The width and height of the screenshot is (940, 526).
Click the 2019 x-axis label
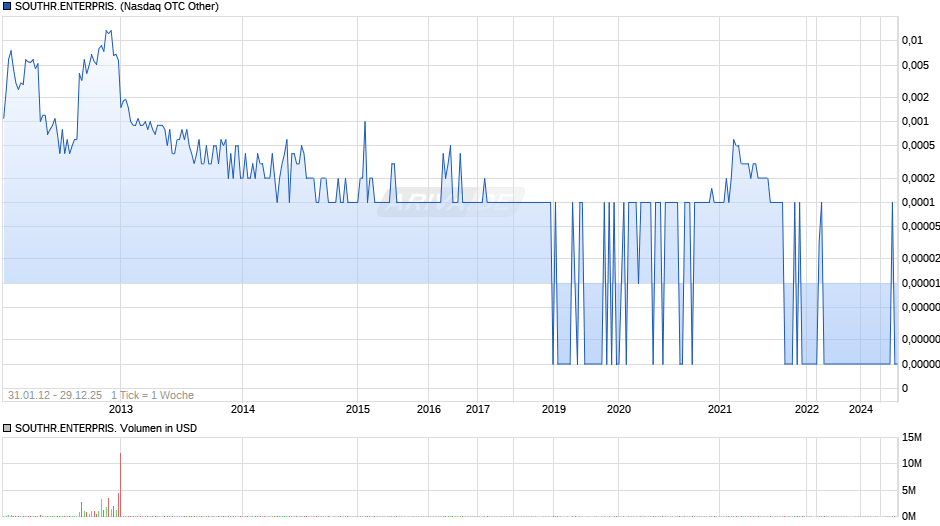click(553, 409)
